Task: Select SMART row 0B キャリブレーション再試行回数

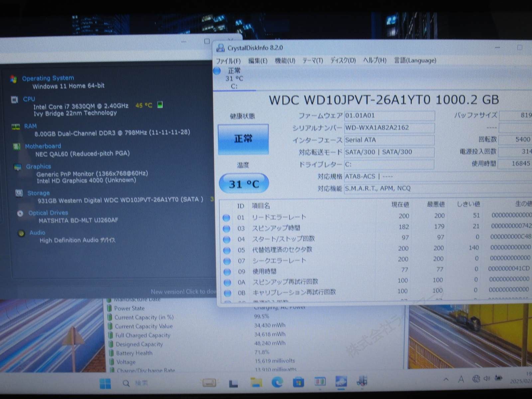Action: (x=376, y=292)
